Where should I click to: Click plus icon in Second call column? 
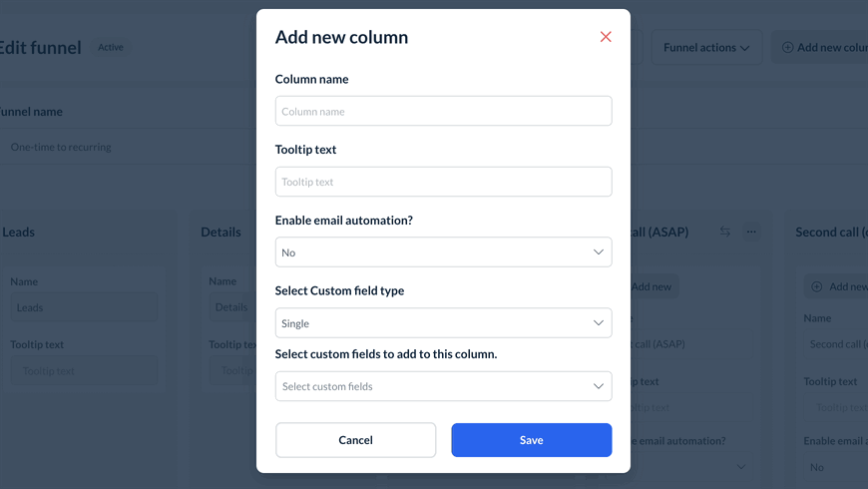tap(816, 286)
